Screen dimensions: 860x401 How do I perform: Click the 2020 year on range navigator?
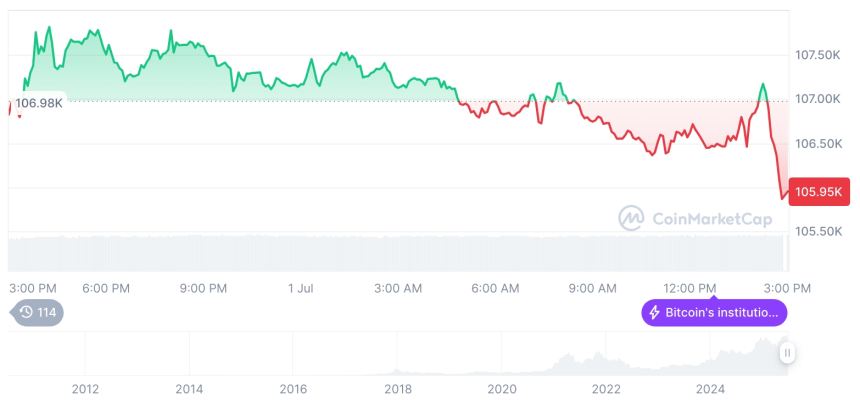(501, 389)
